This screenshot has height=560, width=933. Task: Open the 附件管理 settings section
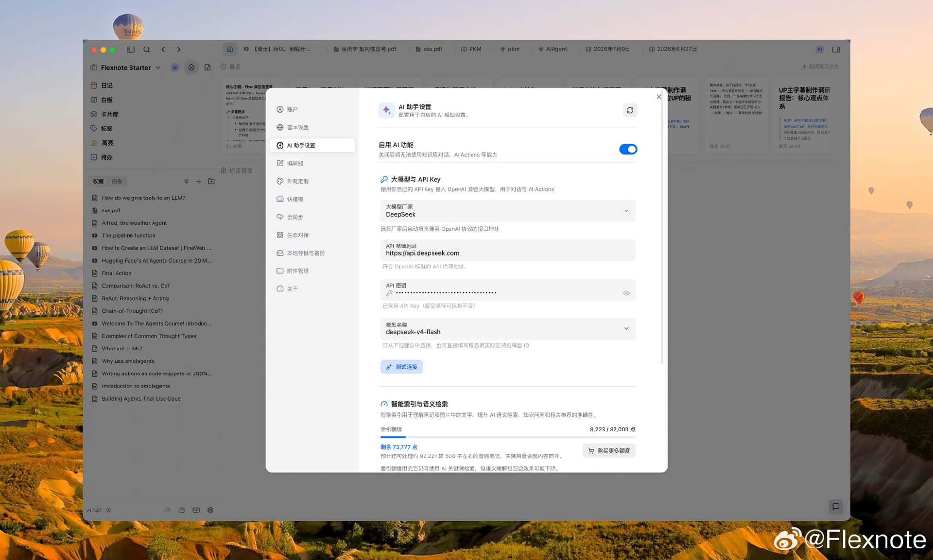[x=312, y=271]
